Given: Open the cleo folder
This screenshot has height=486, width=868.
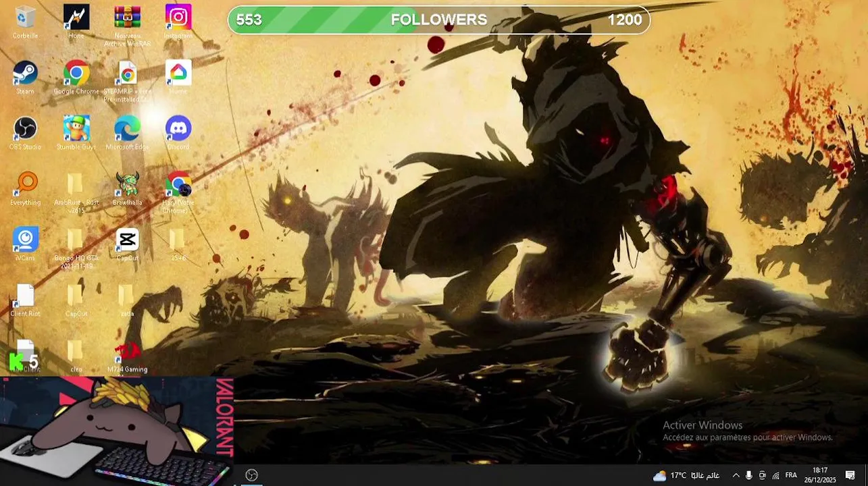Looking at the screenshot, I should (x=76, y=355).
